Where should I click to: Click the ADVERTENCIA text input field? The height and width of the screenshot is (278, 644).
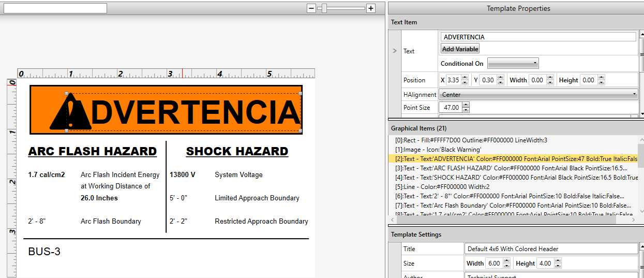pos(538,37)
